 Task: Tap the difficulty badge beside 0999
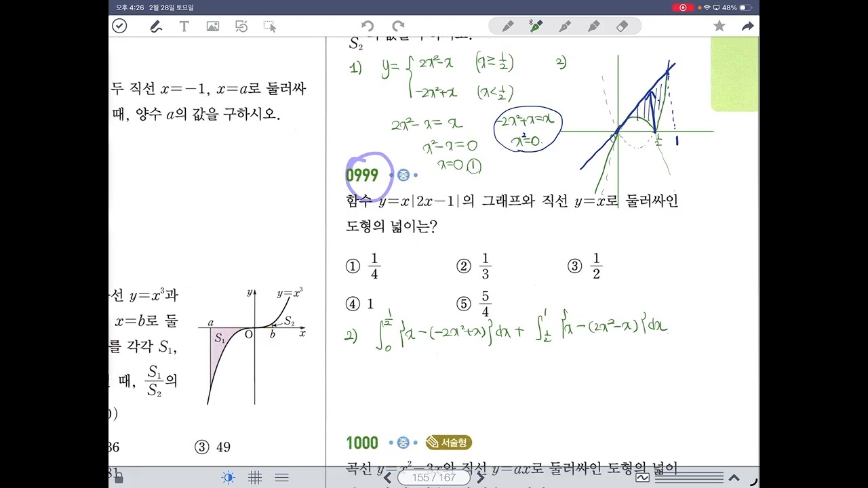pyautogui.click(x=403, y=176)
